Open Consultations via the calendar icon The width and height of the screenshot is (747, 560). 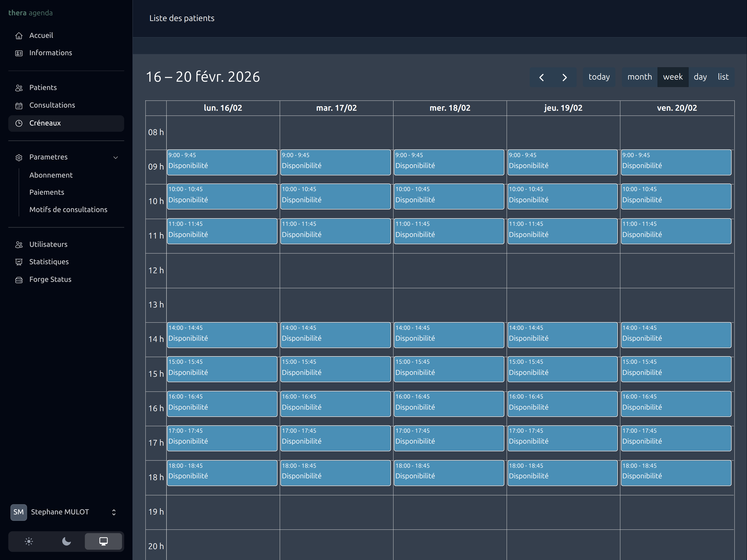(x=19, y=105)
